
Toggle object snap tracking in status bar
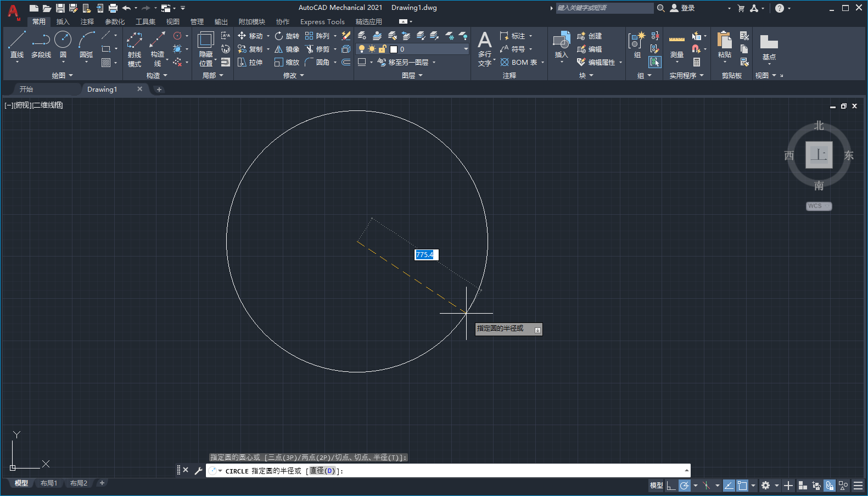pos(729,486)
